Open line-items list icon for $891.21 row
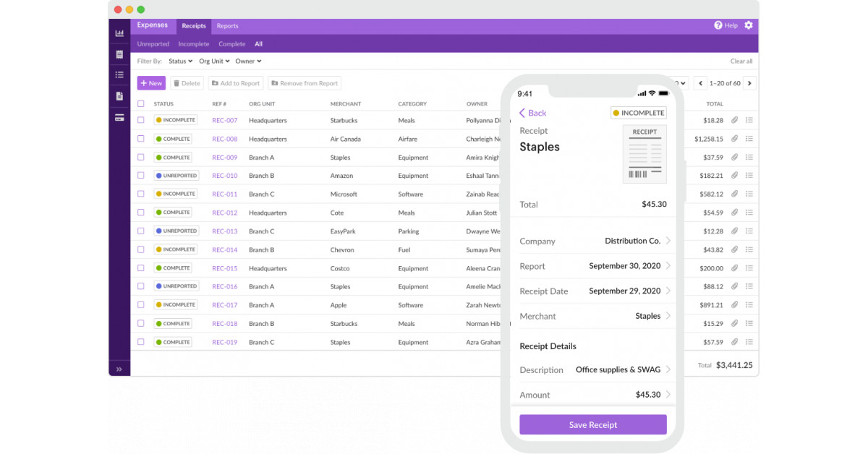 (749, 305)
